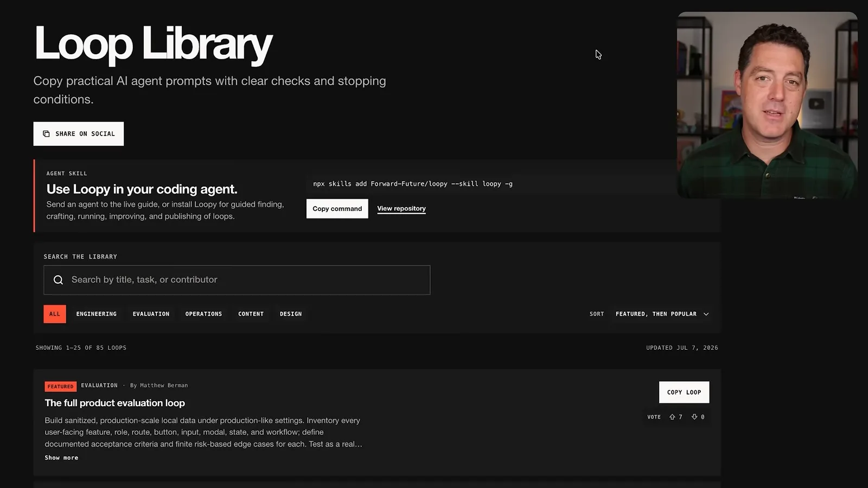Screen dimensions: 868x488
Task: Filter loops by Engineering
Action: point(97,314)
